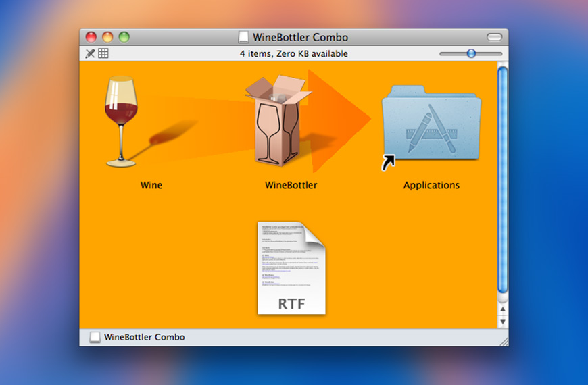
Task: Click "WineBottler Combo" in the path bar
Action: [x=145, y=337]
